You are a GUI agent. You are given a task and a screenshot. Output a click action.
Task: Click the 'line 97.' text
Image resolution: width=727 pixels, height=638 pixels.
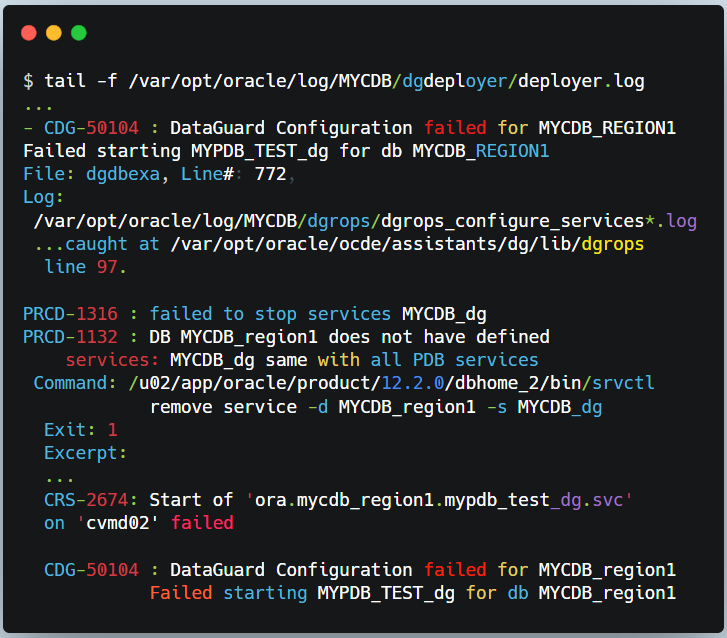coord(86,267)
